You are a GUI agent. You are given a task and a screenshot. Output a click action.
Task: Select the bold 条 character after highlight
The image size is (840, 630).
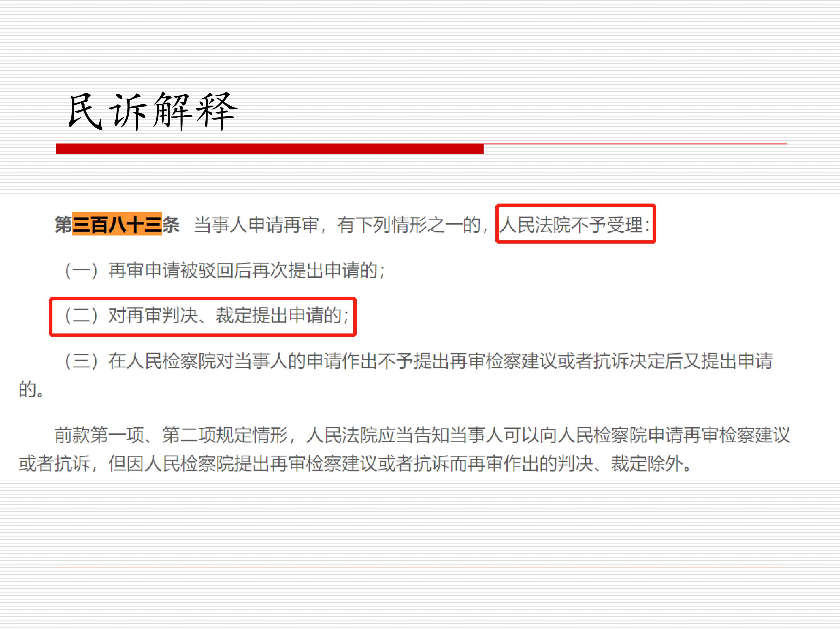[171, 224]
